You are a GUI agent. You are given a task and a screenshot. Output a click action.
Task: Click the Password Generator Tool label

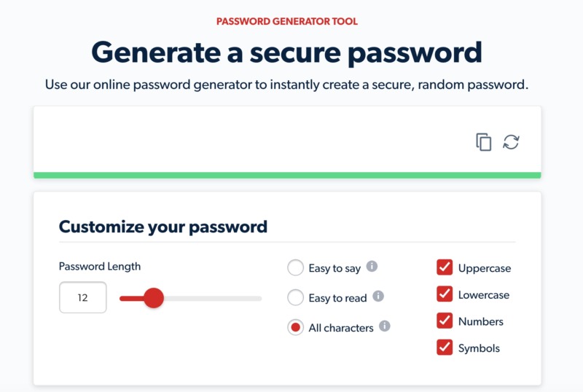[x=287, y=22]
